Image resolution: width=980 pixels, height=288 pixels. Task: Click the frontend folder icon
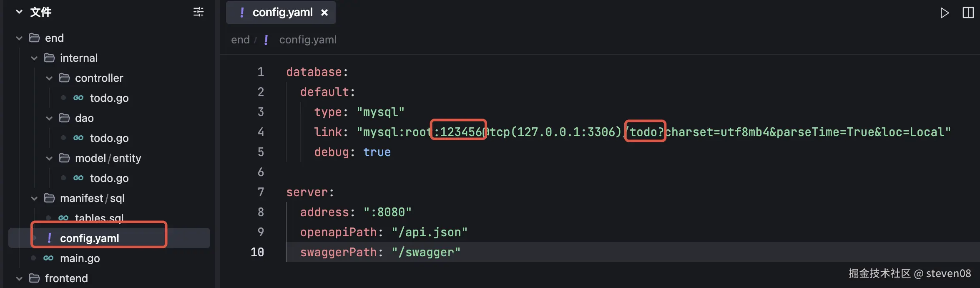point(35,278)
